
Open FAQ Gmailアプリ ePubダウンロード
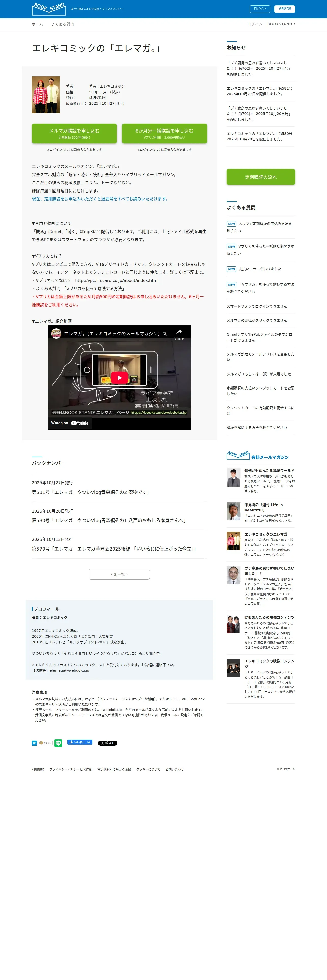(x=260, y=337)
